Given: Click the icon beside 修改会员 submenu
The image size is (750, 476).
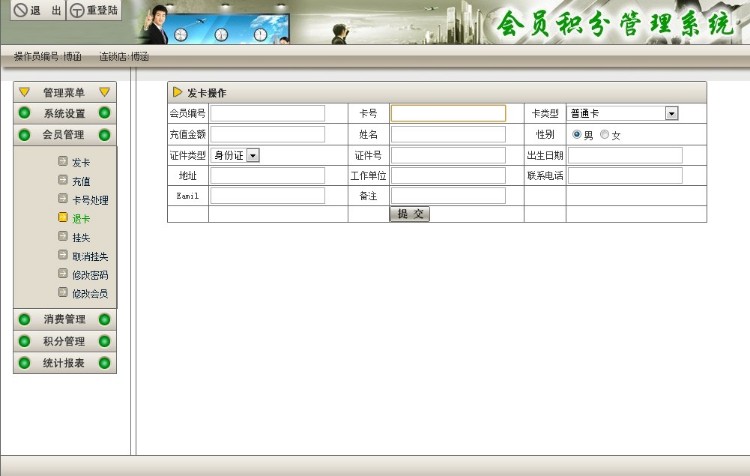Looking at the screenshot, I should [63, 292].
